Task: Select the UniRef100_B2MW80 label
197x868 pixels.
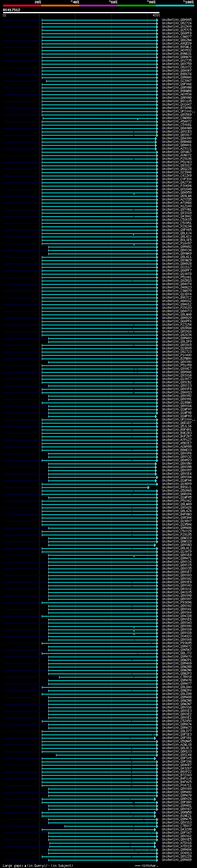Action: pos(177,358)
